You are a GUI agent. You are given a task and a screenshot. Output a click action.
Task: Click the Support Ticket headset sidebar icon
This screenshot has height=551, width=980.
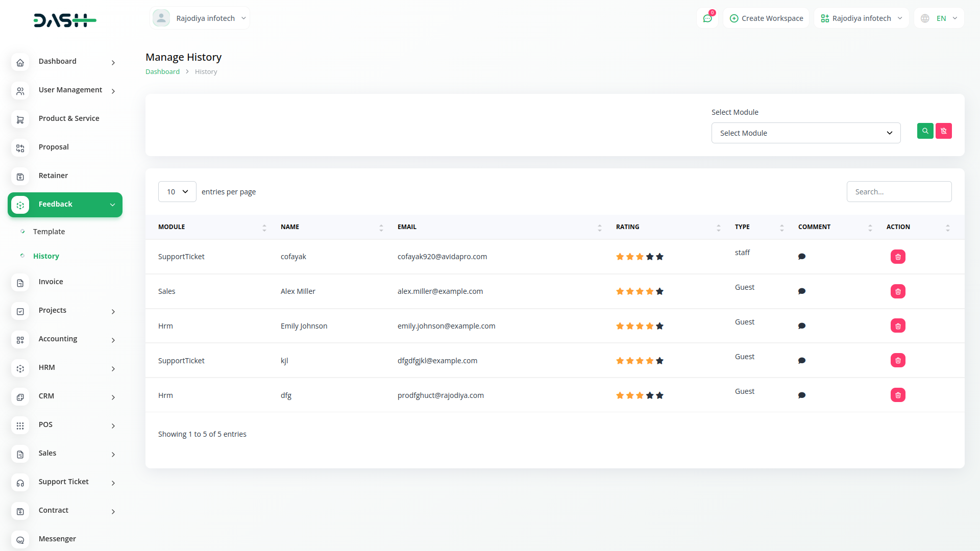[20, 483]
